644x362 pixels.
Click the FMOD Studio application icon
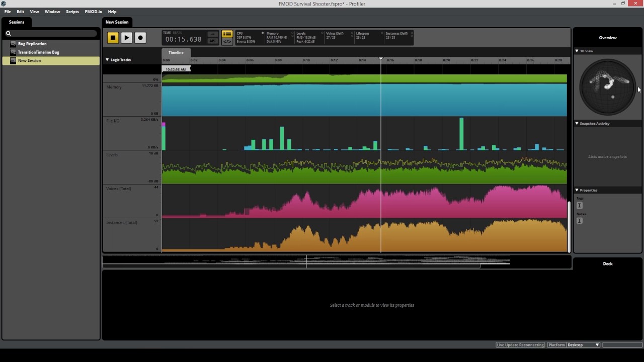pyautogui.click(x=4, y=4)
